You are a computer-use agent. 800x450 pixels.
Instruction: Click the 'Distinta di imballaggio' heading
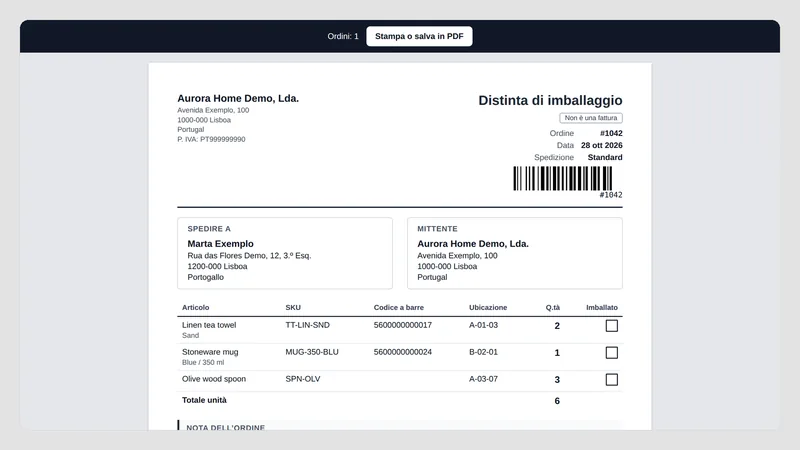tap(550, 101)
